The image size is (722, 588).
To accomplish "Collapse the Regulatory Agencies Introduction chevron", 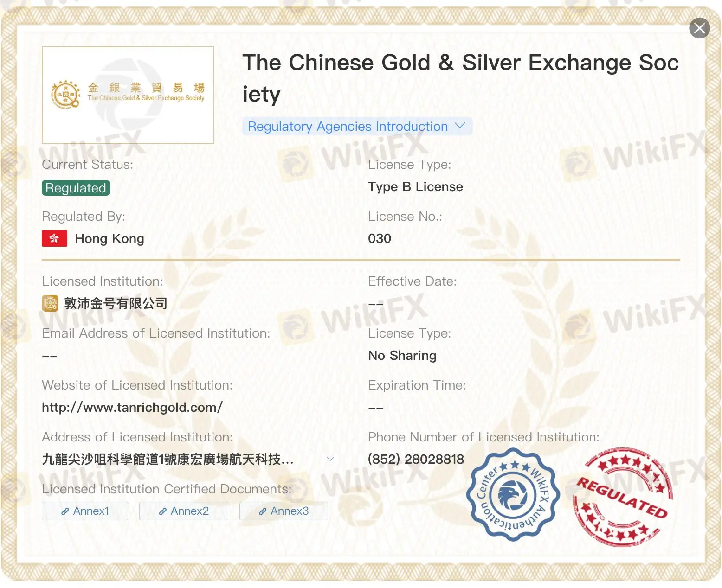I will pyautogui.click(x=460, y=125).
